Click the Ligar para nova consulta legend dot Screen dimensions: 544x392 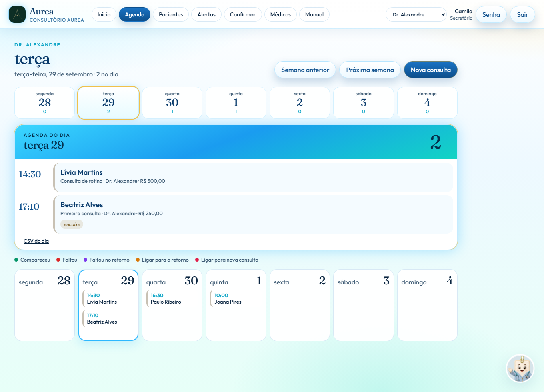[197, 260]
